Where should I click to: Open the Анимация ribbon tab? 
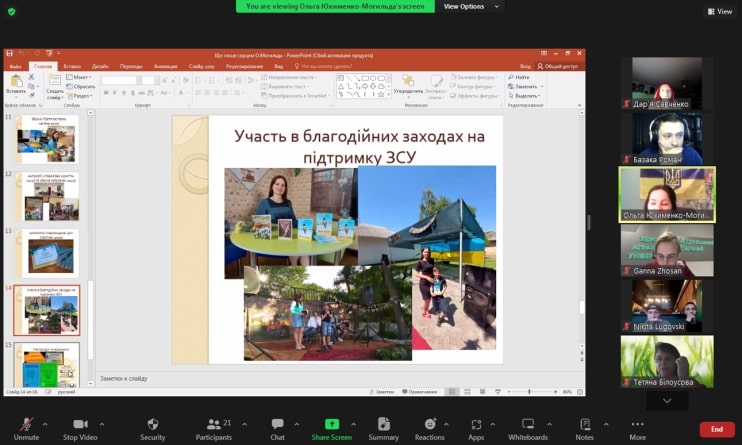(166, 66)
